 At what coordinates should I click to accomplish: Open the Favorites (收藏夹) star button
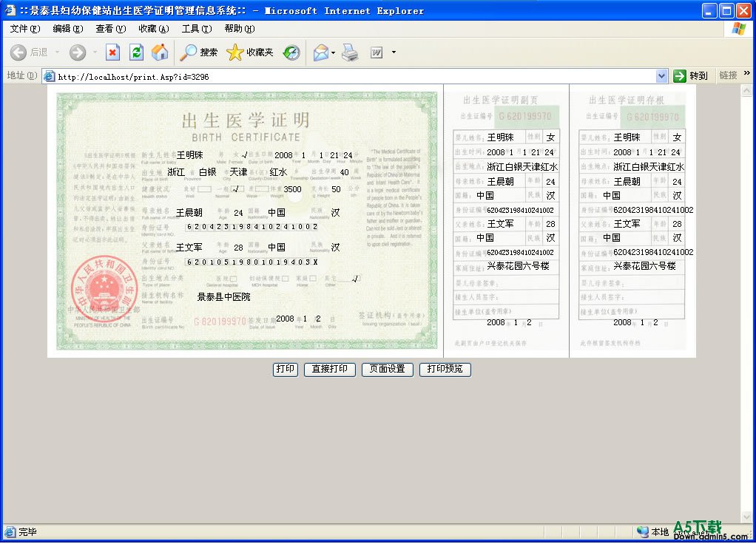(x=250, y=52)
